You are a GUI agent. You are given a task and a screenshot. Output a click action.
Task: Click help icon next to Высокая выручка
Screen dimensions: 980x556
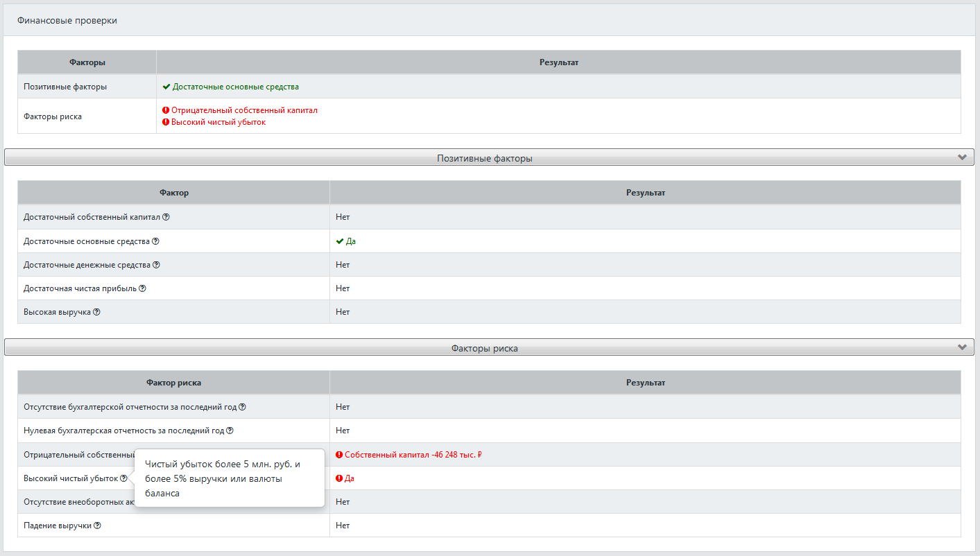(97, 312)
